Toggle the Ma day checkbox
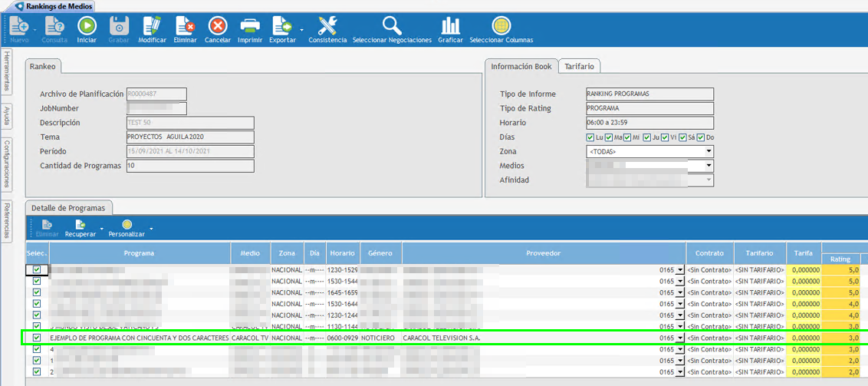The height and width of the screenshot is (386, 868). click(x=609, y=137)
